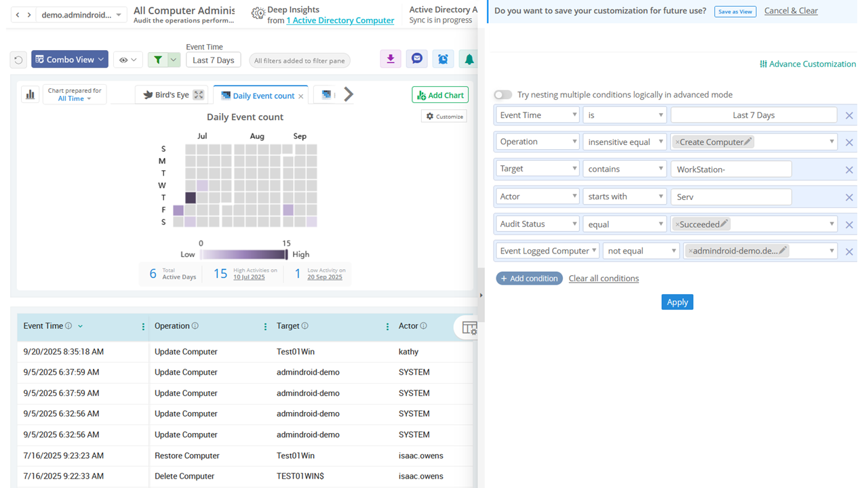Close the Daily Event count tab
Screen dimensions: 868x488
301,94
